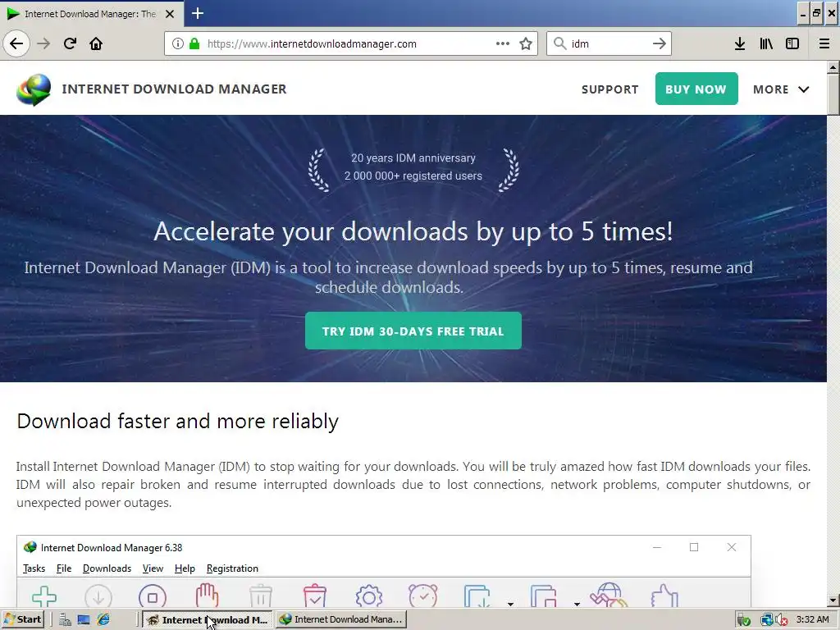Click the Download faster and more reliably heading
Image resolution: width=840 pixels, height=630 pixels.
tap(177, 422)
